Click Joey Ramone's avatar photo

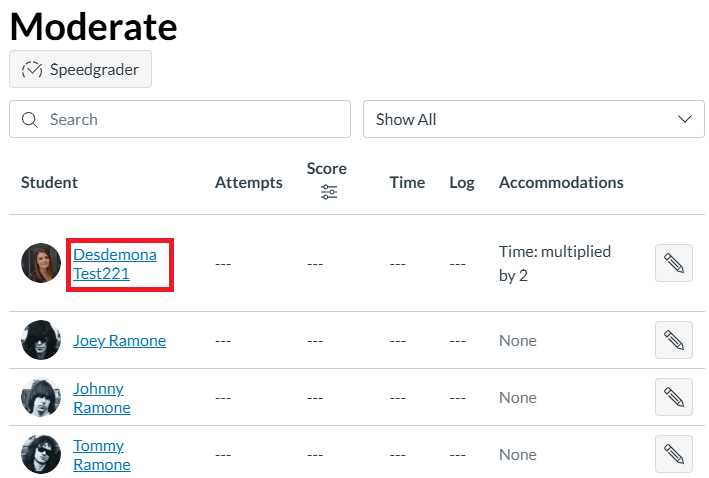click(x=41, y=340)
